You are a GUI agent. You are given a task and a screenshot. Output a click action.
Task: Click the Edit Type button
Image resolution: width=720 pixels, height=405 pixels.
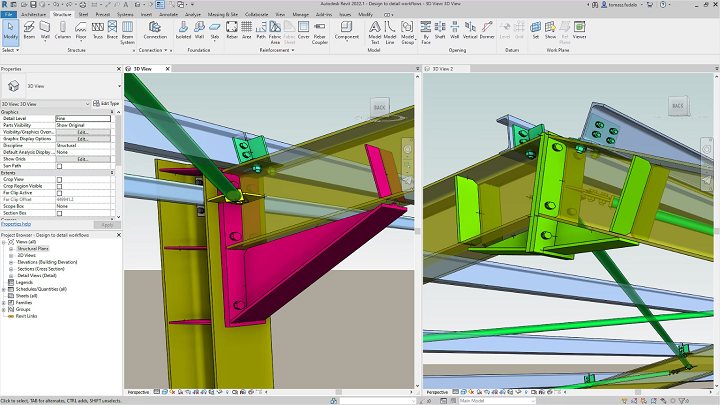pyautogui.click(x=105, y=103)
